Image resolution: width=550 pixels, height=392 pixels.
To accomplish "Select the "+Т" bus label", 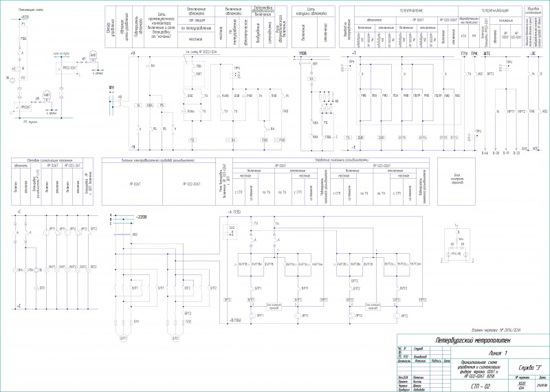I will (x=353, y=53).
